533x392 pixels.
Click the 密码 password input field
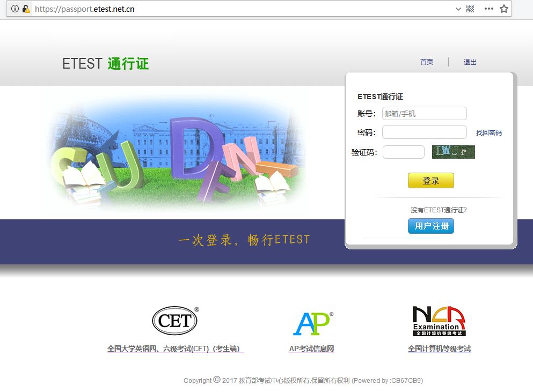pos(424,132)
